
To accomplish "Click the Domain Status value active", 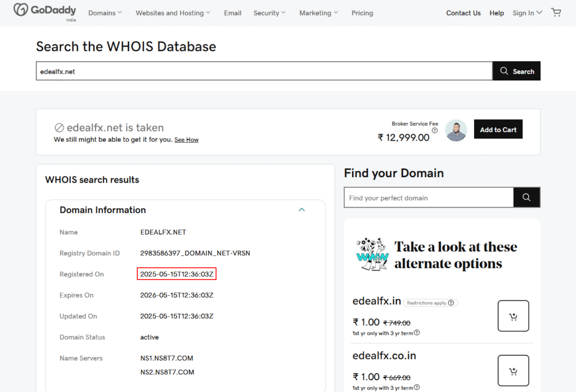I will pyautogui.click(x=150, y=337).
